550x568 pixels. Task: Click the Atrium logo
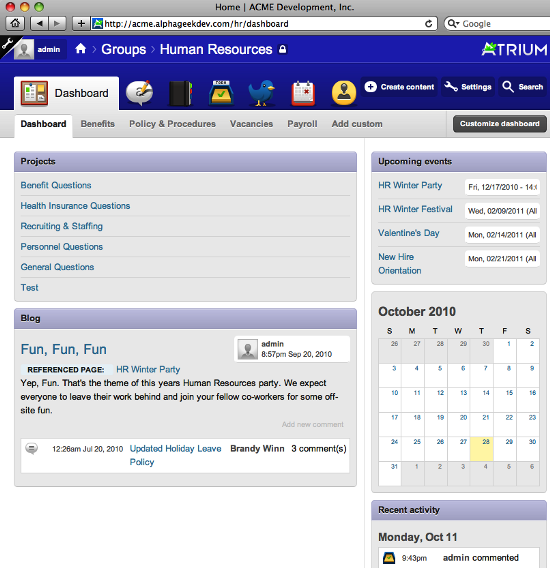click(x=514, y=49)
